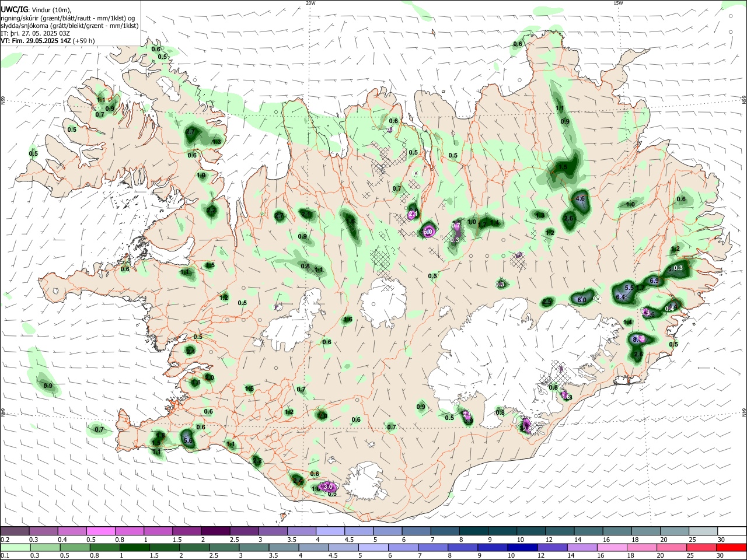The height and width of the screenshot is (560, 747).
Task: Click the dark purple swatch between 0.2 and 0.3
Action: pos(15,531)
